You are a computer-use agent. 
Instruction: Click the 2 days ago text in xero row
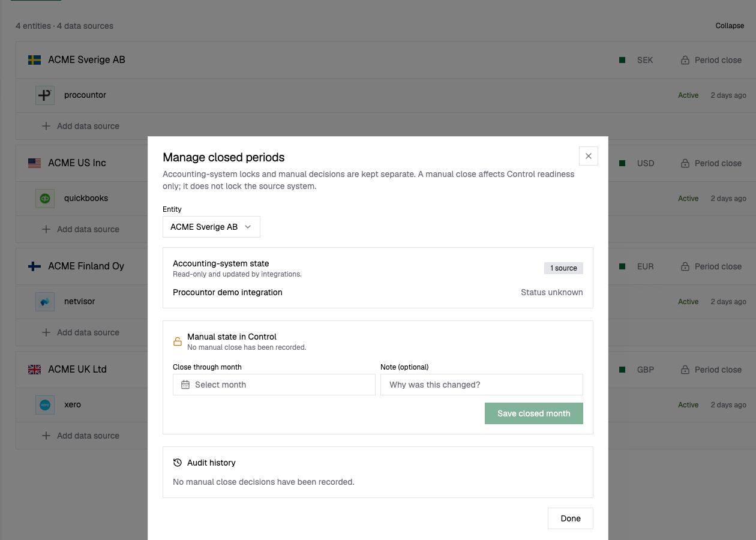pos(728,405)
